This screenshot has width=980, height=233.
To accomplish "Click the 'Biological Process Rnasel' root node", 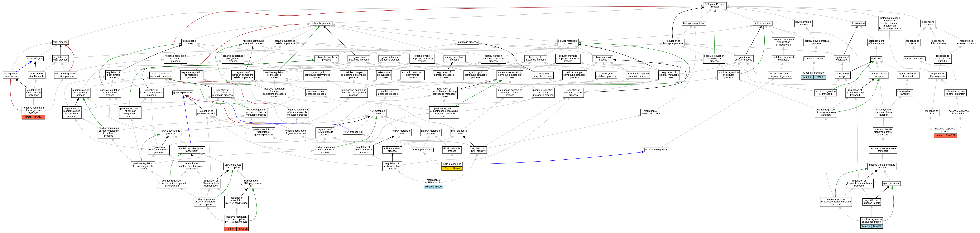I will (715, 5).
